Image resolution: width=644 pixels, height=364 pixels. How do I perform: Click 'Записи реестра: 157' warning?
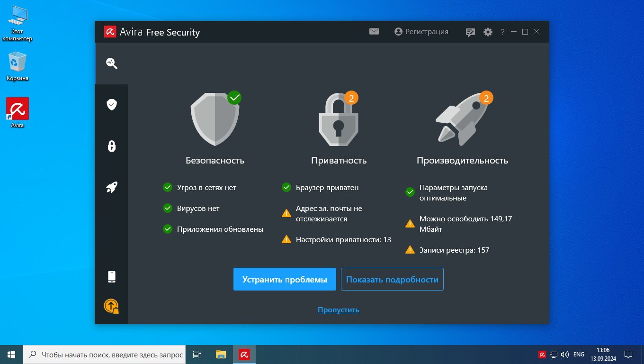(x=447, y=250)
